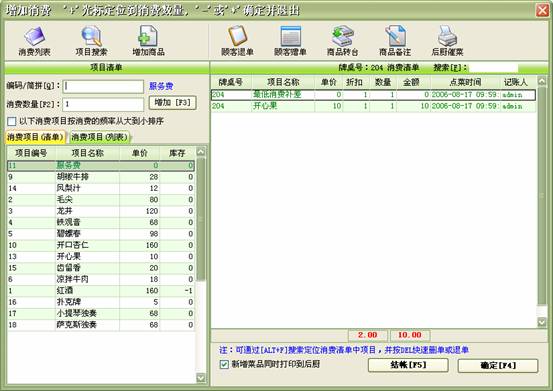Click the 服务费 link
This screenshot has height=391, width=553.
(161, 86)
